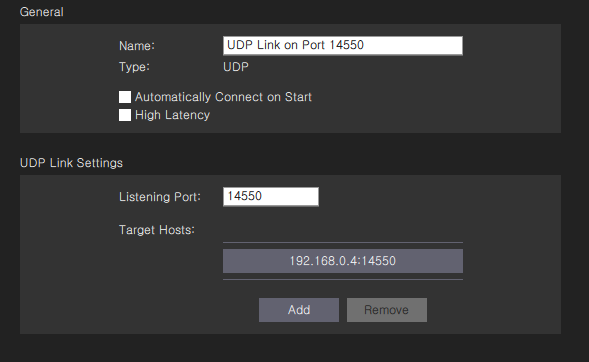The width and height of the screenshot is (589, 362).
Task: Click the Name input field
Action: (x=343, y=45)
